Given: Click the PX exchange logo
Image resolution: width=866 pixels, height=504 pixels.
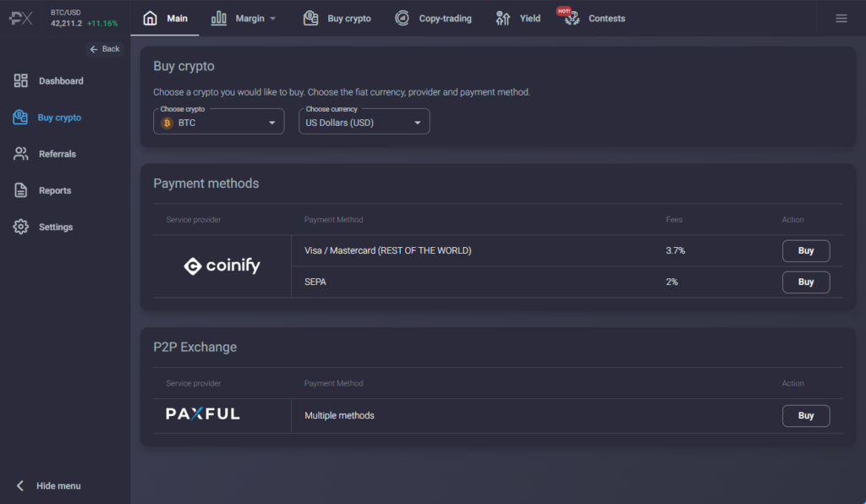Looking at the screenshot, I should tap(19, 18).
